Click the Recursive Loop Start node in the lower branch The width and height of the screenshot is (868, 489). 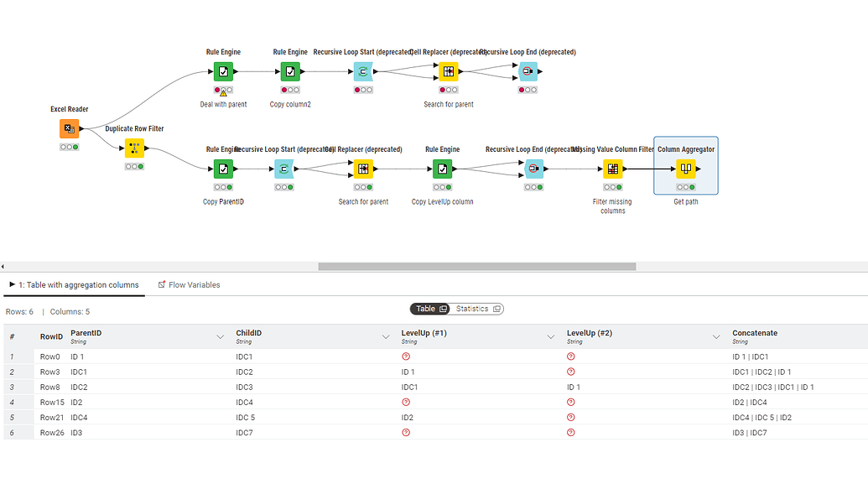click(x=283, y=169)
